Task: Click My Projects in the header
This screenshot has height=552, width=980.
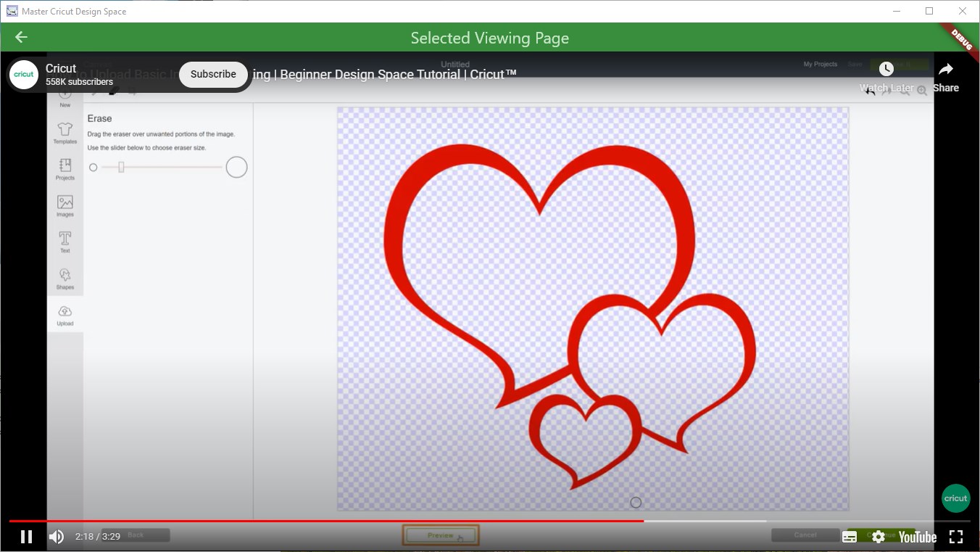Action: point(820,64)
